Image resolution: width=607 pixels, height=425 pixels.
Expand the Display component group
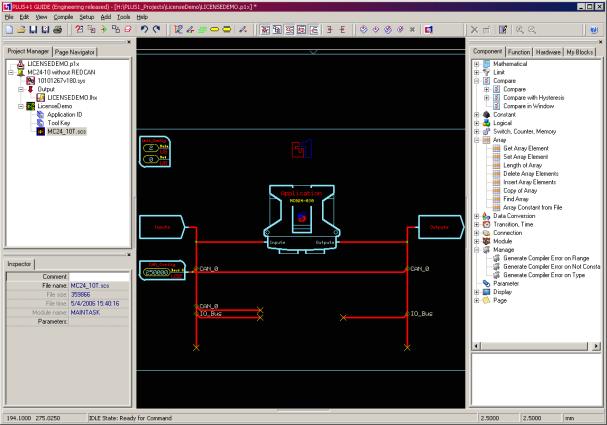coord(477,292)
